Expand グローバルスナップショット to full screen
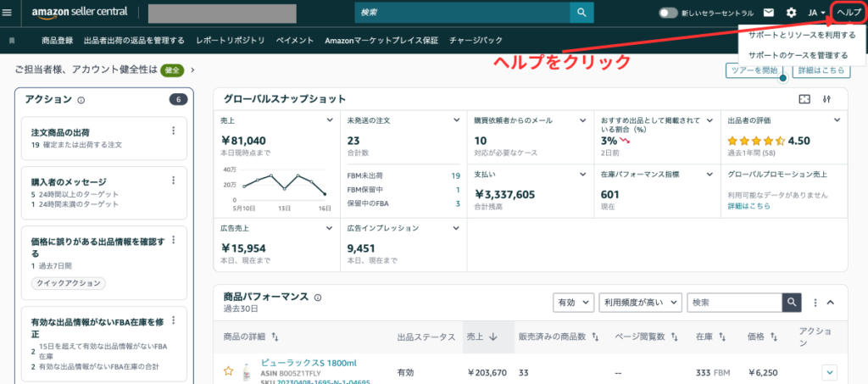Viewport: 868px width, 384px height. [804, 99]
